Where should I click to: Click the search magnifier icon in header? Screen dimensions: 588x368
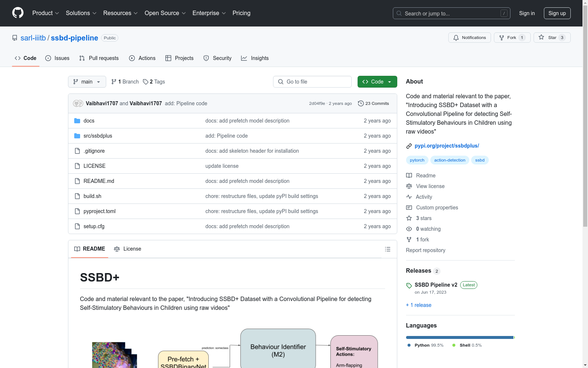point(399,13)
